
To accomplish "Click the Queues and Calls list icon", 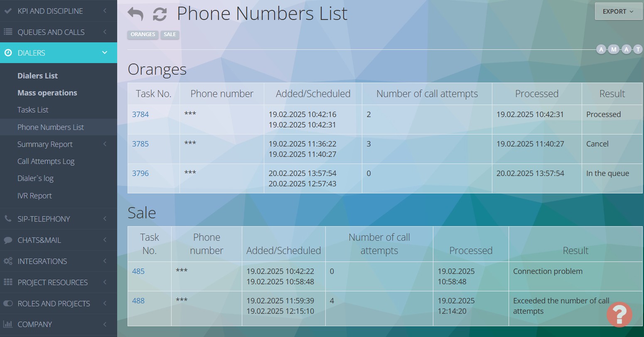I will tap(7, 32).
